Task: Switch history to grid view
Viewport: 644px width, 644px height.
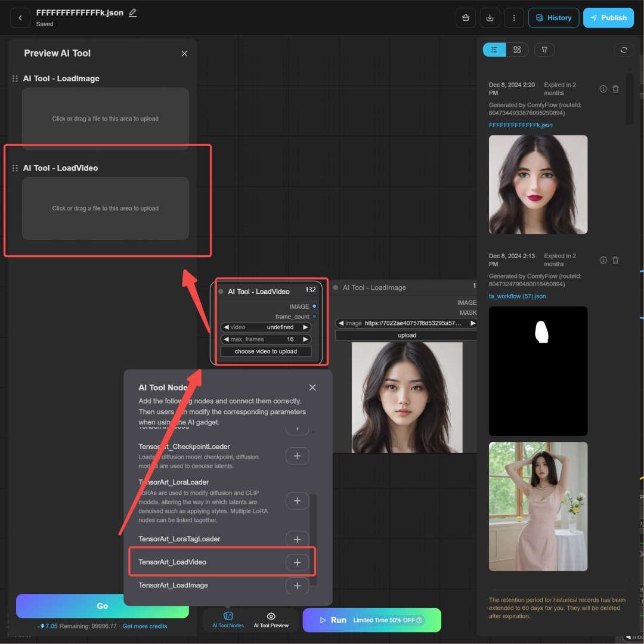Action: tap(517, 50)
